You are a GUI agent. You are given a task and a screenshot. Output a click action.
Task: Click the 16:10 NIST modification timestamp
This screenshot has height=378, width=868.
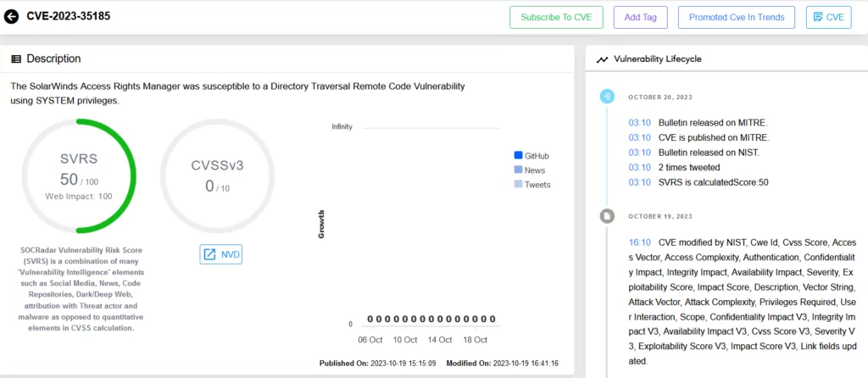pyautogui.click(x=639, y=242)
